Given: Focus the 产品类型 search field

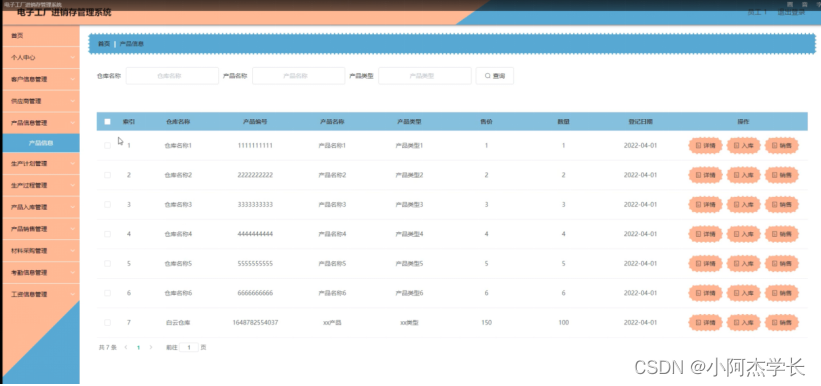Looking at the screenshot, I should tap(425, 76).
